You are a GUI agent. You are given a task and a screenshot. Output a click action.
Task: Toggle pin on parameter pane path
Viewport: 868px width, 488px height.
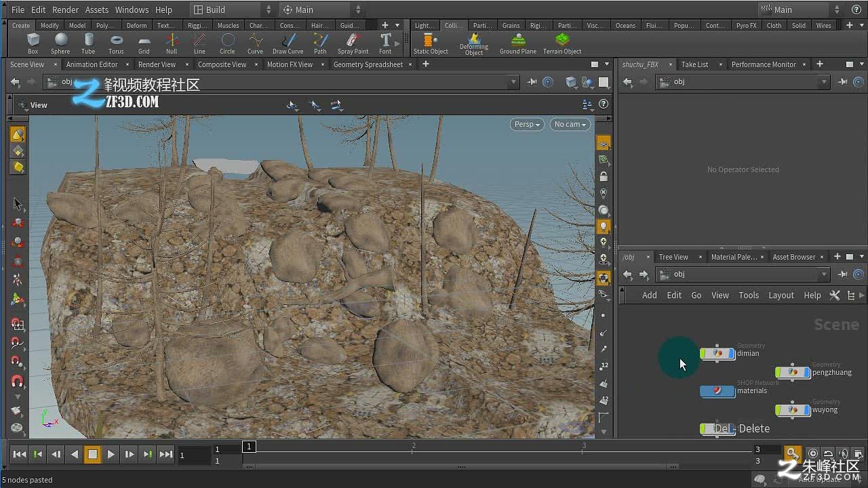(843, 82)
